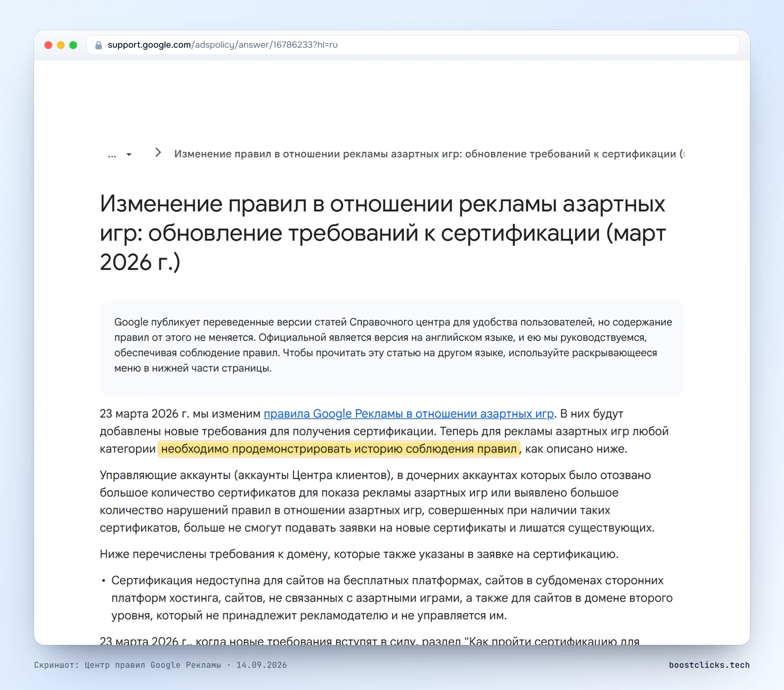Open breadcrumb item "Изменение правил в отношении рекламы"
The image size is (784, 690).
pos(429,154)
